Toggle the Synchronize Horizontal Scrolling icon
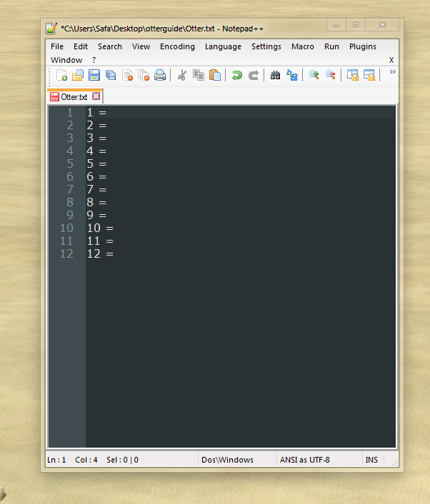This screenshot has width=430, height=504. (369, 75)
